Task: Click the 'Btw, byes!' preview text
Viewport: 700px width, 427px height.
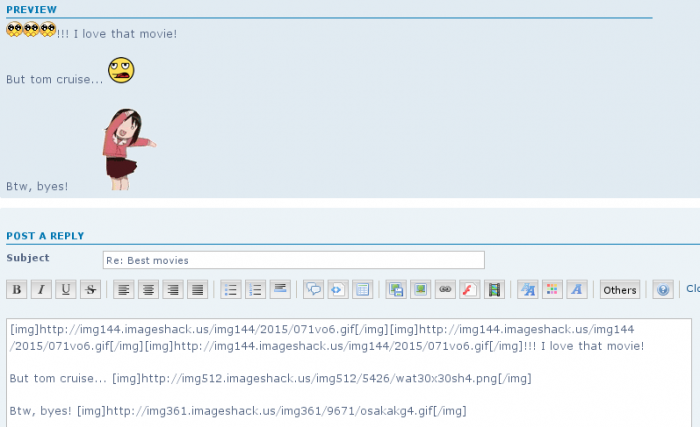Action: [x=37, y=186]
